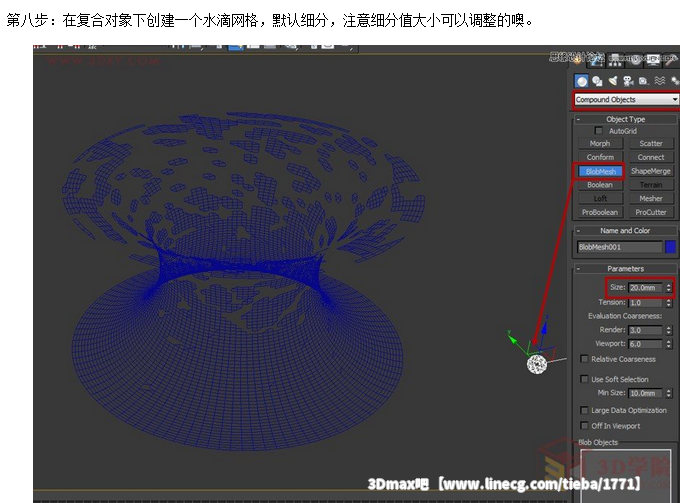Click the Boolean button
680x503 pixels.
(x=600, y=185)
